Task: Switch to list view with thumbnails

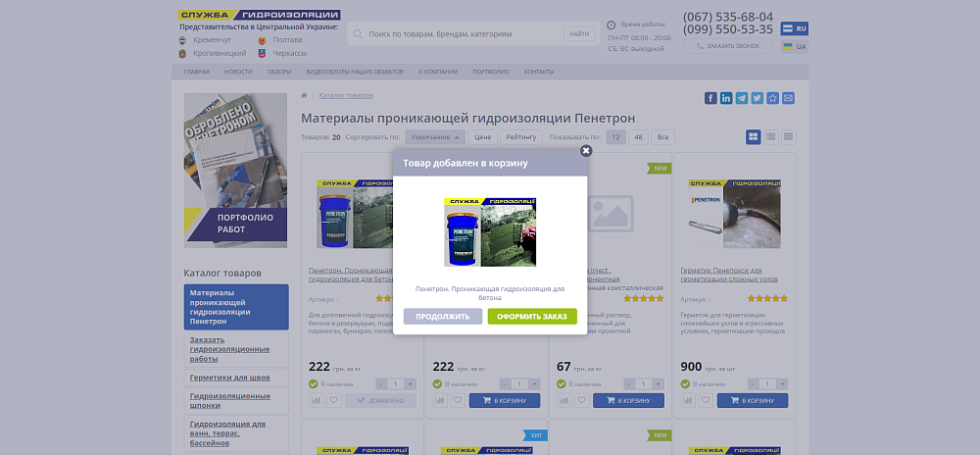Action: tap(771, 137)
